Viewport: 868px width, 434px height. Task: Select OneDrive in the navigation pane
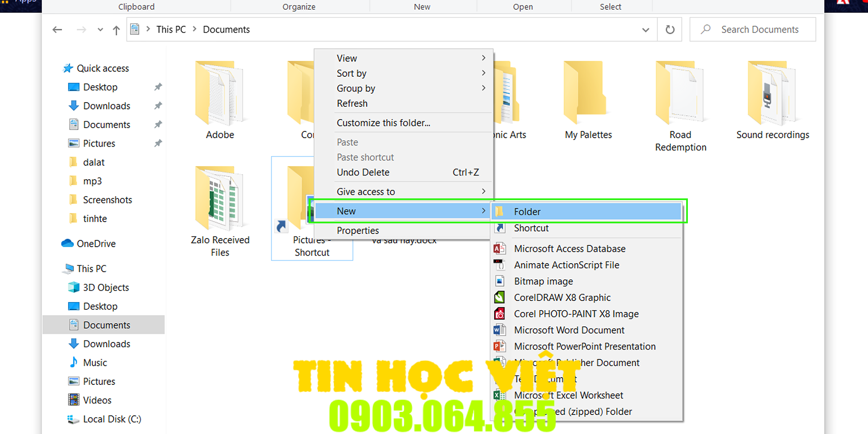pyautogui.click(x=96, y=244)
